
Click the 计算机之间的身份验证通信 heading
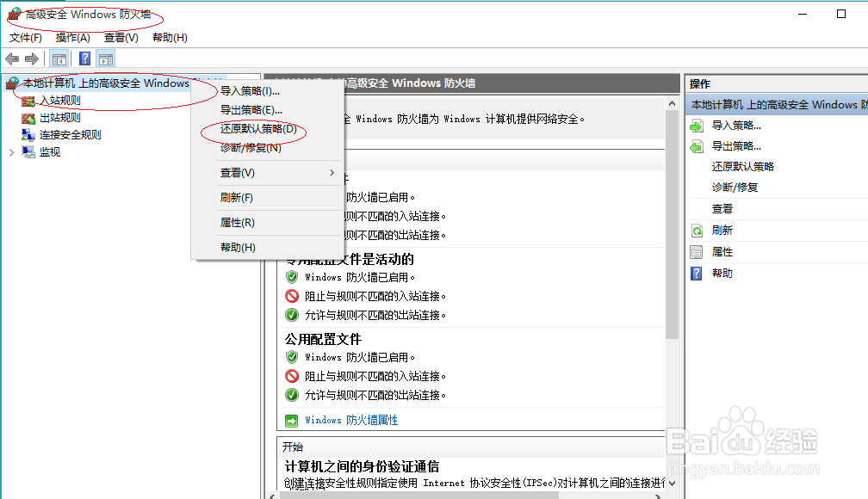(362, 466)
